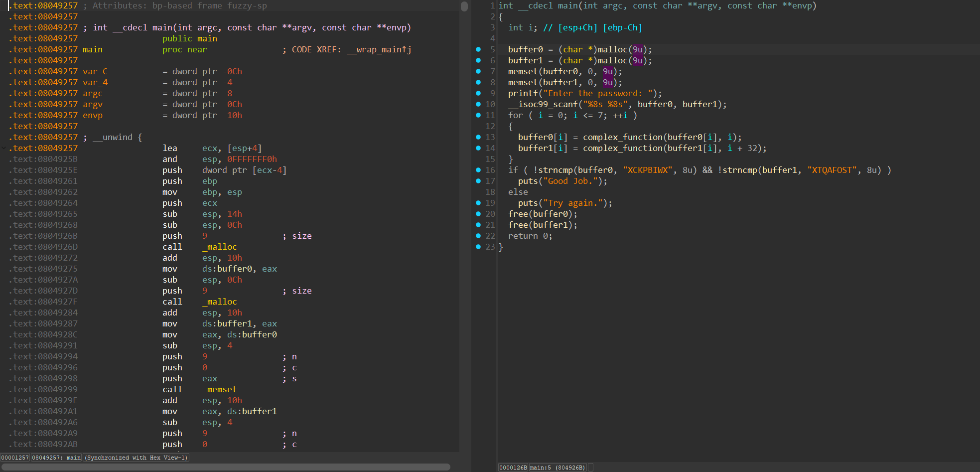The width and height of the screenshot is (980, 472).
Task: Click 'main:5 (804926B)' in pseudocode status bar
Action: pos(558,468)
